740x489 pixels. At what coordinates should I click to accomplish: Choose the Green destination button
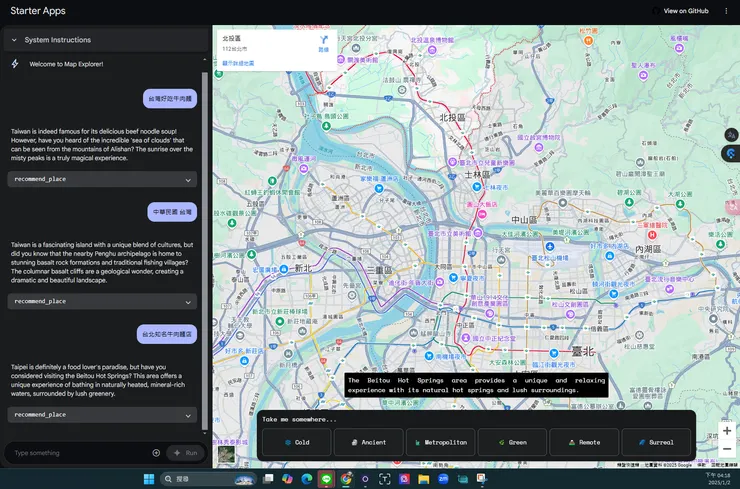click(513, 443)
